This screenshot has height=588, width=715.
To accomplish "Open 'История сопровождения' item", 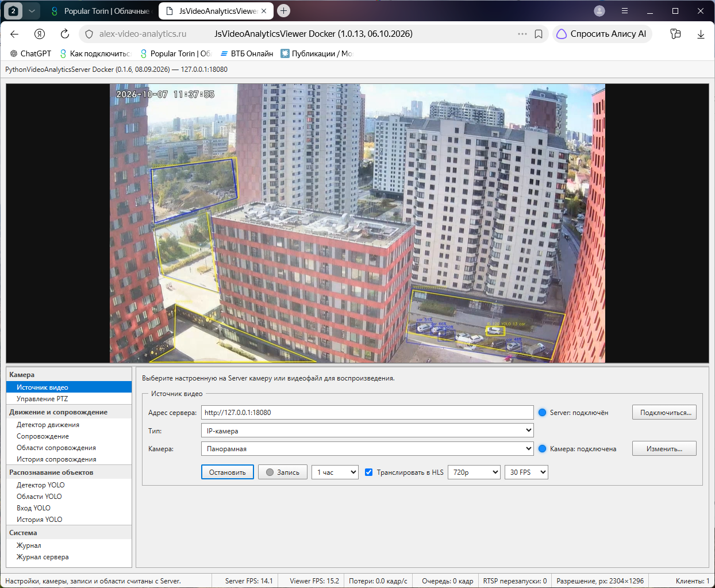I will [69, 459].
